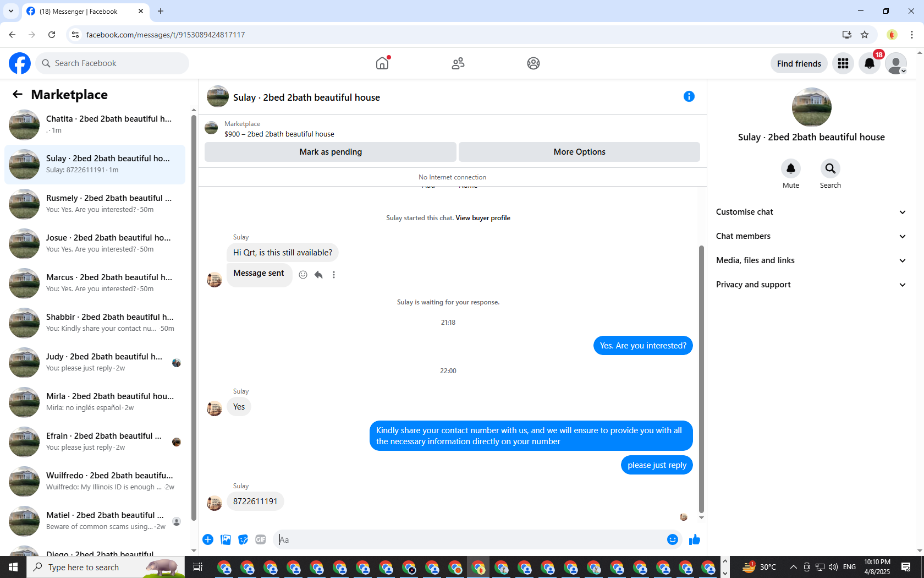924x578 pixels.
Task: Open Shabbir conversation
Action: [x=95, y=323]
